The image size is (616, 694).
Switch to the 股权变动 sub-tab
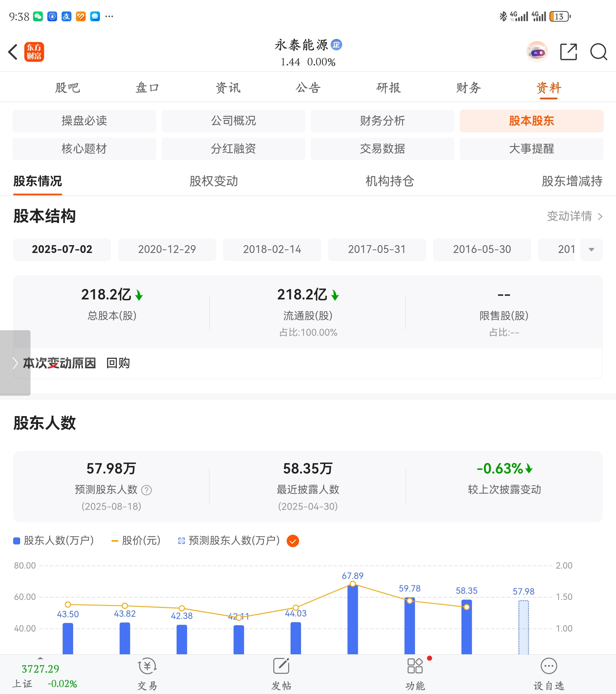tap(214, 181)
